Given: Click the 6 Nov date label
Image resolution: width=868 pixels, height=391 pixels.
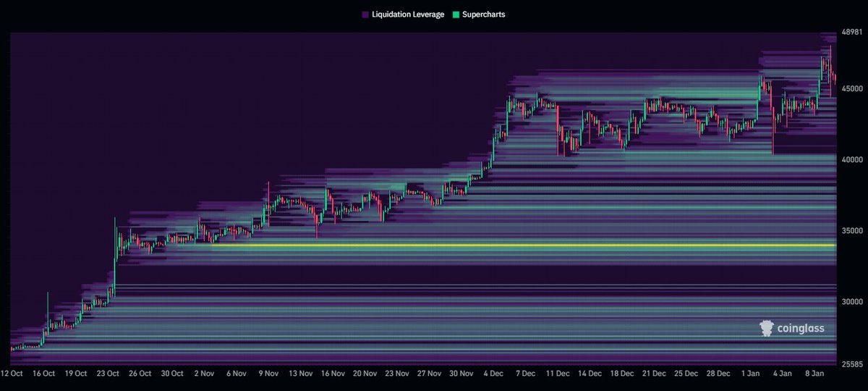Looking at the screenshot, I should click(x=237, y=374).
